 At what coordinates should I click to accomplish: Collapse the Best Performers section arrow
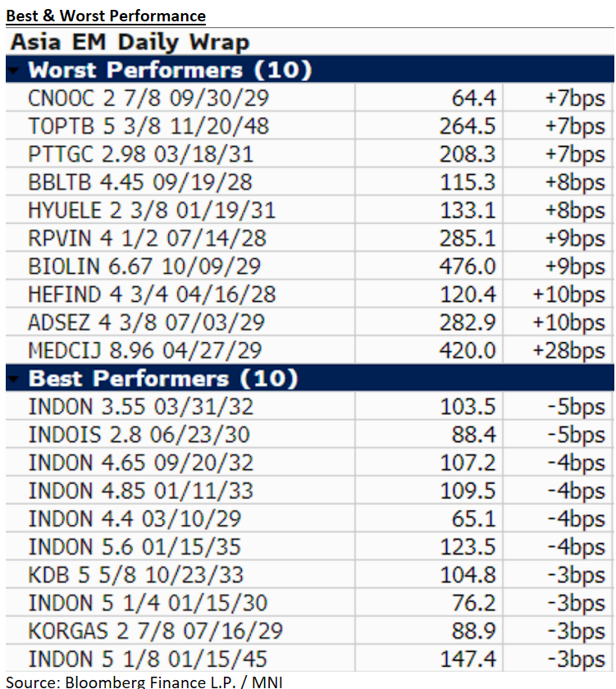[x=13, y=379]
